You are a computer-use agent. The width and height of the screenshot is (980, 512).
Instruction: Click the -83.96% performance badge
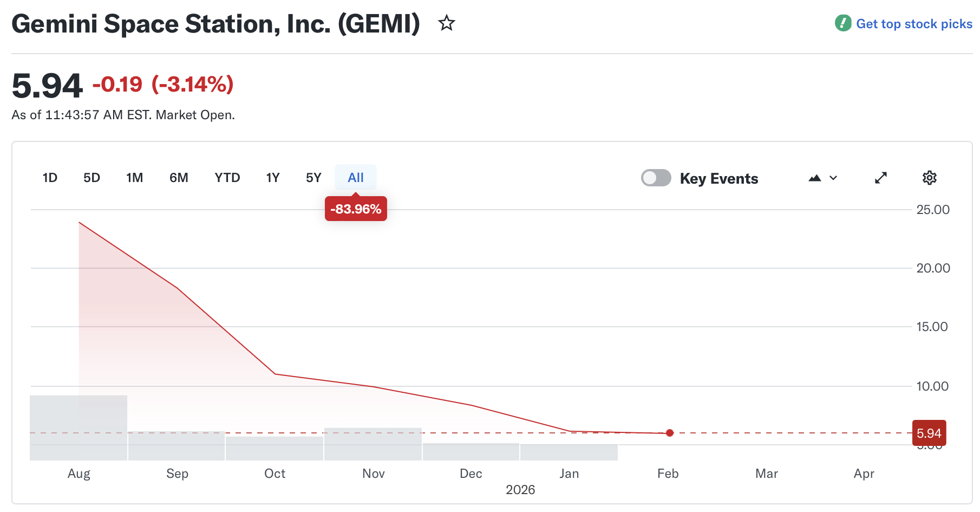tap(356, 208)
